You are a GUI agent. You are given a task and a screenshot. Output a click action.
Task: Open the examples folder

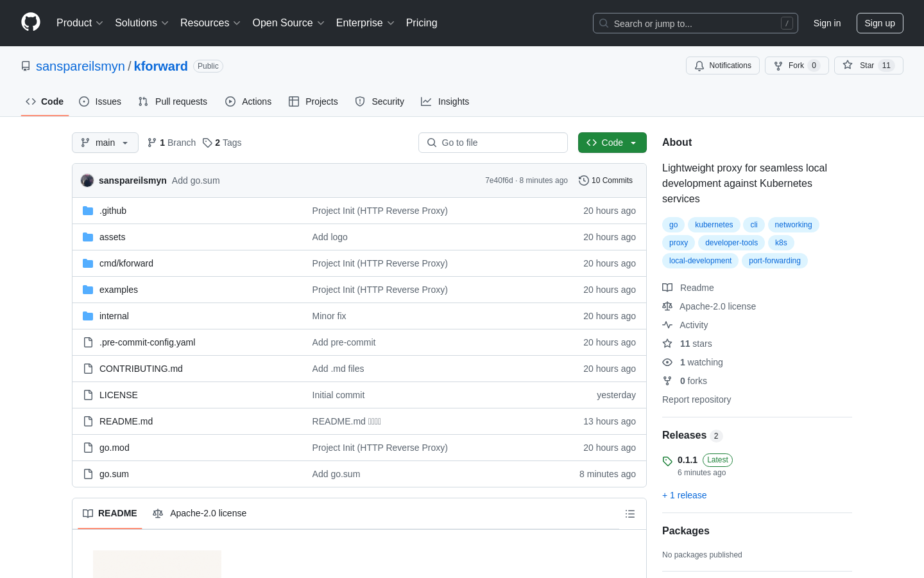[119, 290]
